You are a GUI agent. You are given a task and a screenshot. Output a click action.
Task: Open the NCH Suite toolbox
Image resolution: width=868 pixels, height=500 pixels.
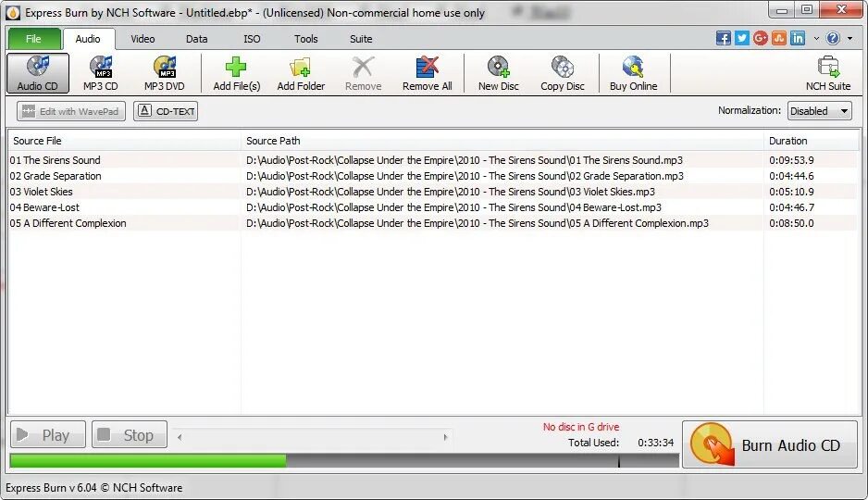827,73
